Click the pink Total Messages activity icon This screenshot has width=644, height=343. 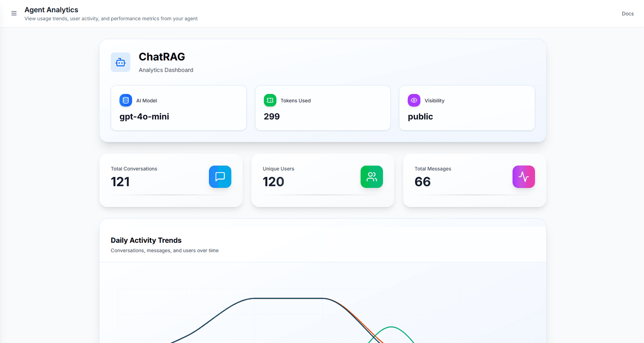pyautogui.click(x=523, y=177)
